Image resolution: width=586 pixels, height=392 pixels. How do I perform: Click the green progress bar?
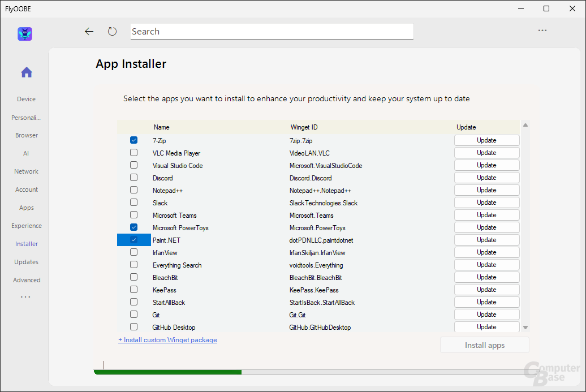(167, 372)
